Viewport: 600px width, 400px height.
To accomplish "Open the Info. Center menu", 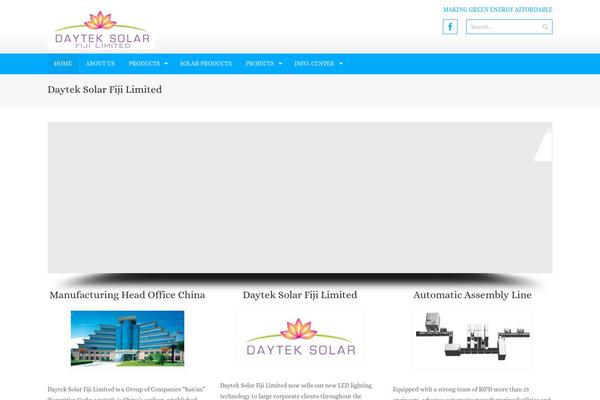I will click(315, 64).
